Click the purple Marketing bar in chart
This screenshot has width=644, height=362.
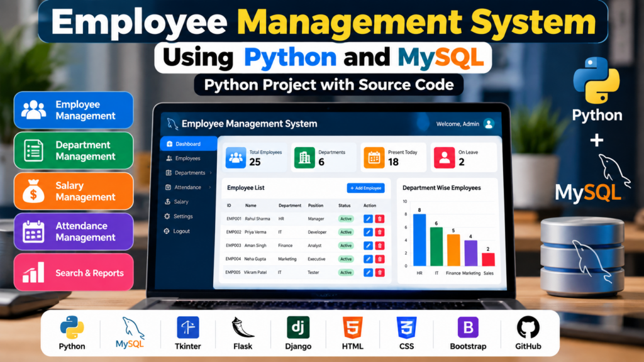470,253
